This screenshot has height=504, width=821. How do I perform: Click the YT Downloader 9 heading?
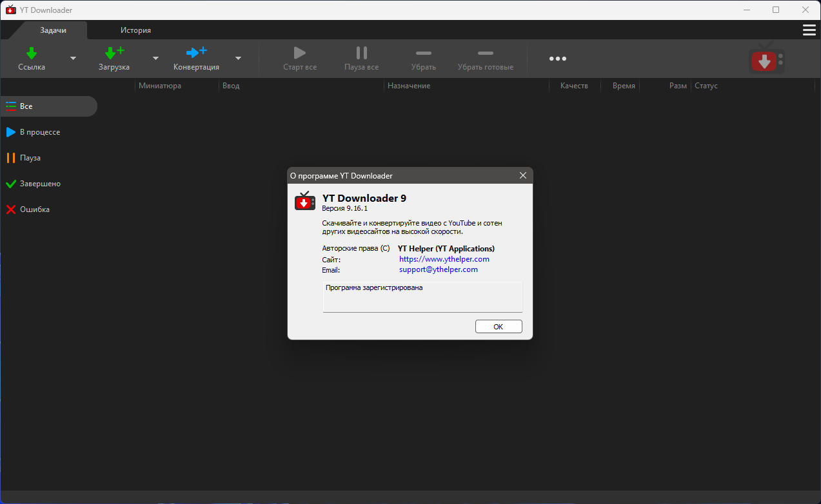pyautogui.click(x=364, y=199)
